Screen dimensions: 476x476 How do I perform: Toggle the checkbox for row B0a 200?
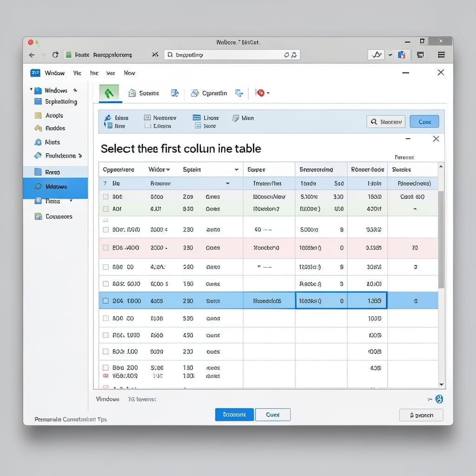pyautogui.click(x=106, y=368)
